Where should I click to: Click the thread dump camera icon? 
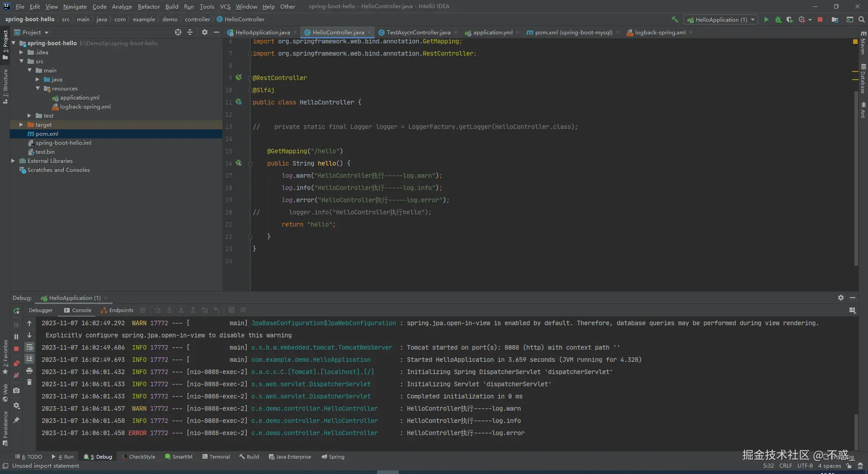[16, 390]
